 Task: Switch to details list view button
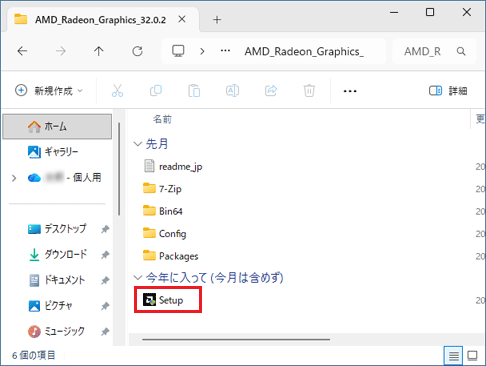(453, 356)
